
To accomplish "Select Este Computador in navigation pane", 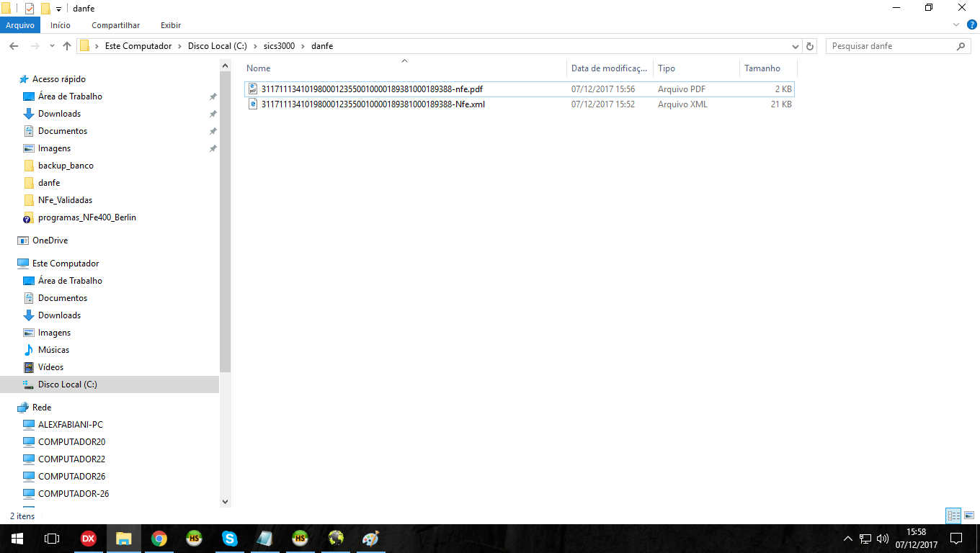I will point(66,264).
